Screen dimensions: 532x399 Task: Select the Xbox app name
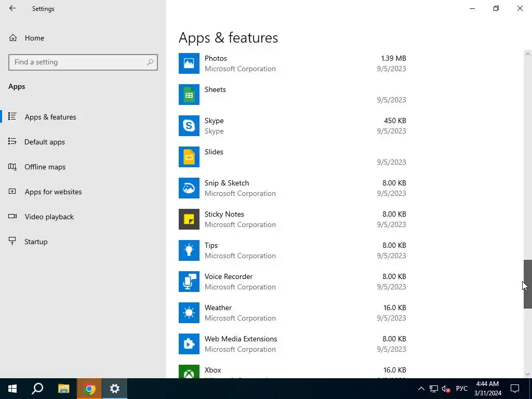[x=212, y=370]
